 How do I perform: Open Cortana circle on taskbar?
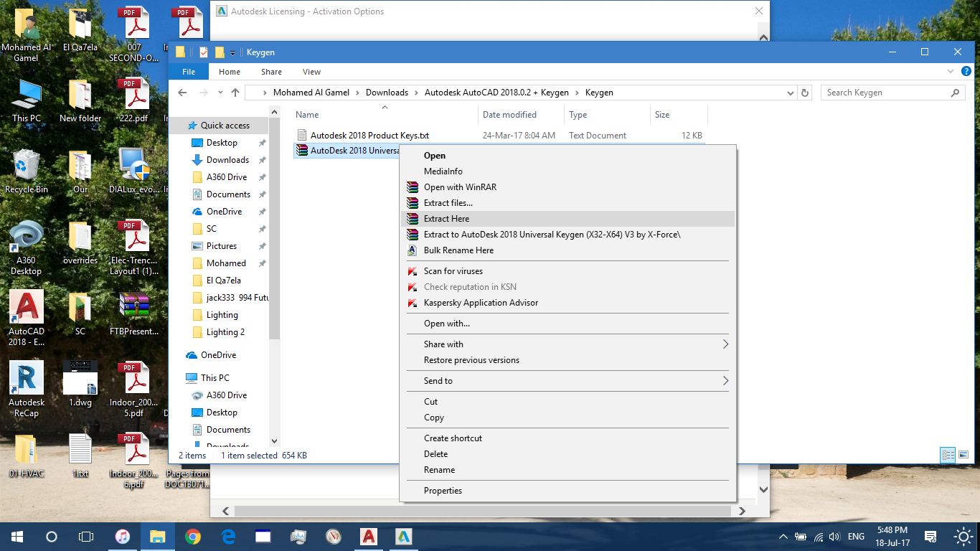click(51, 537)
